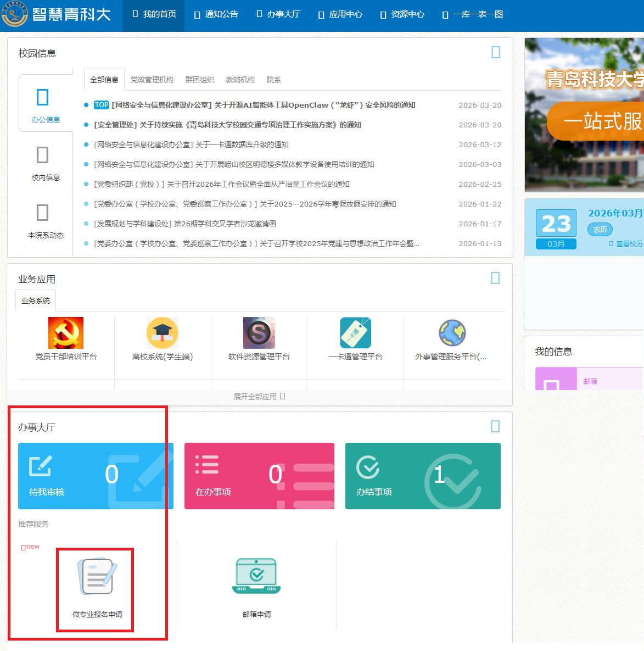Open the 校园信息 panel corner icon
The image size is (644, 651).
496,52
